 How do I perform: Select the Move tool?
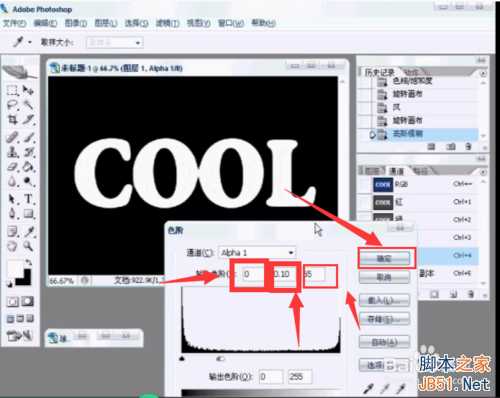coord(28,90)
